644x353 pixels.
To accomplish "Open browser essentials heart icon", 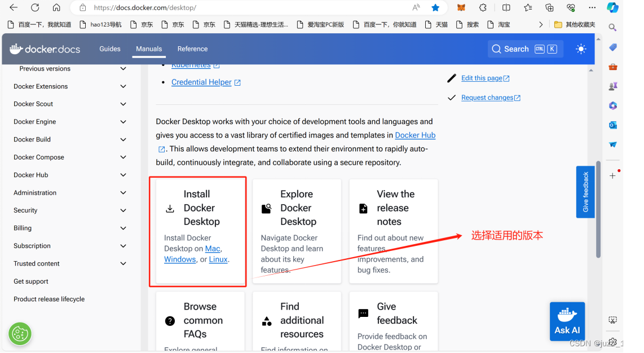I will point(571,7).
